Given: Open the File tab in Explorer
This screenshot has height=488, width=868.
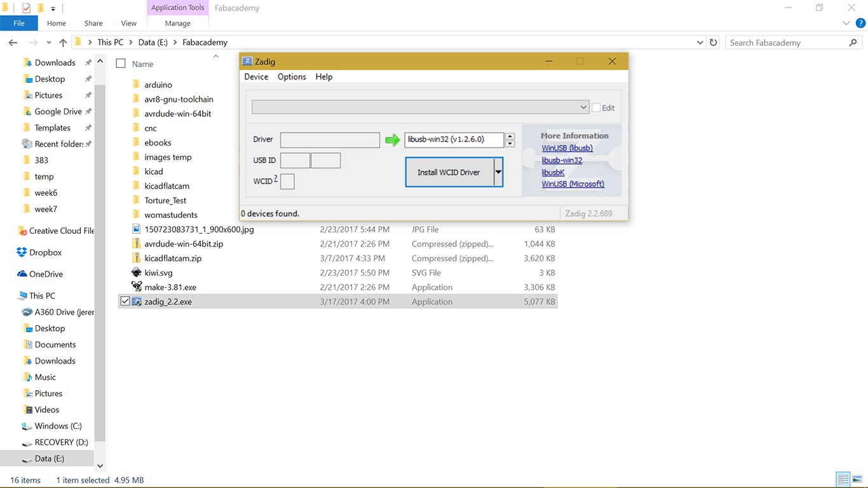Looking at the screenshot, I should point(19,24).
